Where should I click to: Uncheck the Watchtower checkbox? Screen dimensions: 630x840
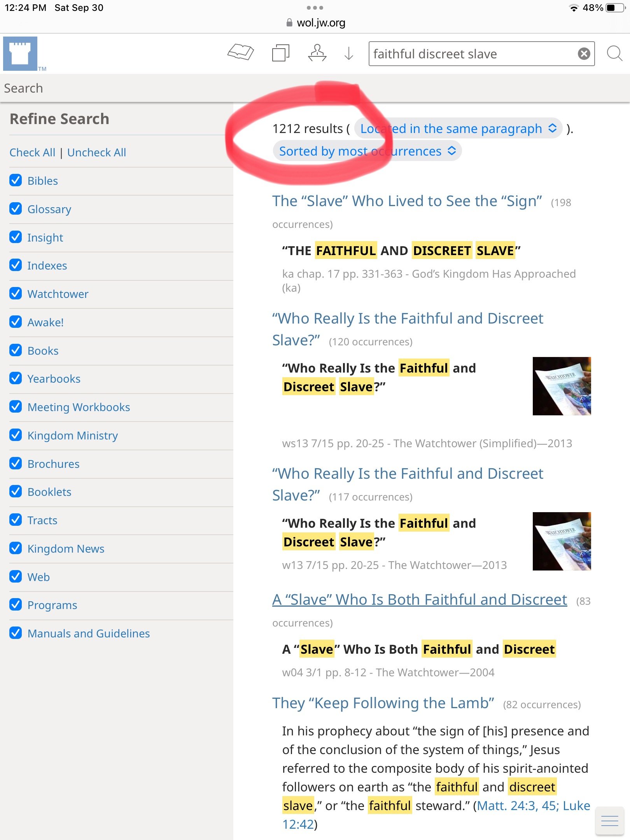pos(16,293)
